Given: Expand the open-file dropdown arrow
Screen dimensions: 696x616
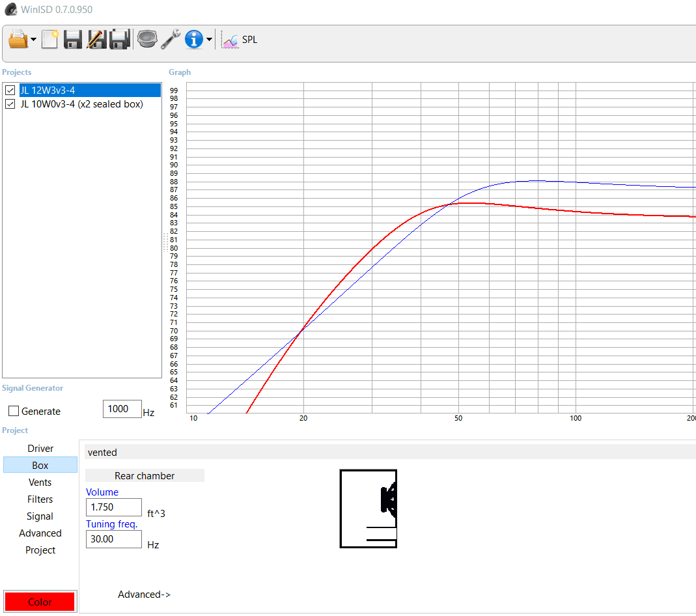Looking at the screenshot, I should pyautogui.click(x=33, y=40).
